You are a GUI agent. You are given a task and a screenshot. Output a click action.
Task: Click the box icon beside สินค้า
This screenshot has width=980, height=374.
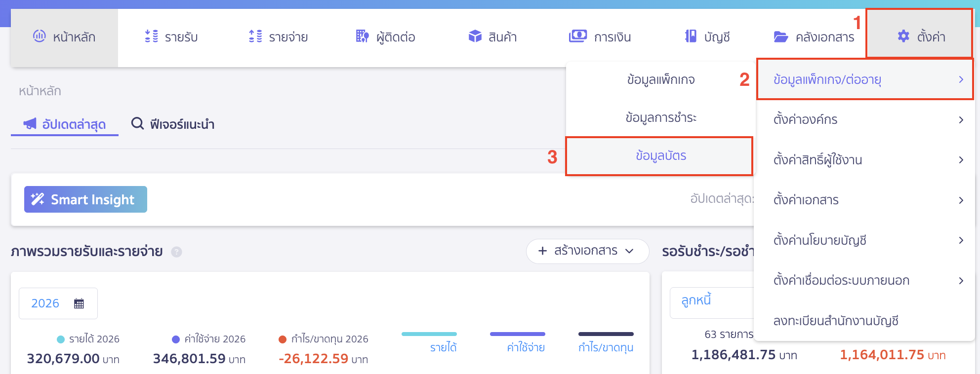click(x=475, y=36)
